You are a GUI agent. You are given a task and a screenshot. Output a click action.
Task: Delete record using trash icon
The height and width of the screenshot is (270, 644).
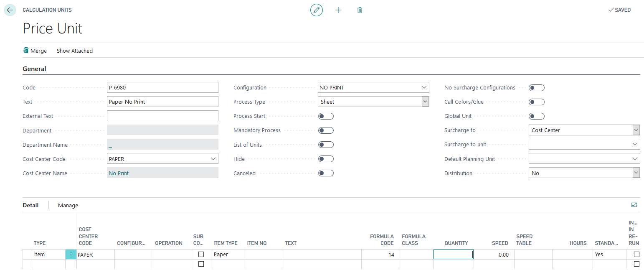360,10
